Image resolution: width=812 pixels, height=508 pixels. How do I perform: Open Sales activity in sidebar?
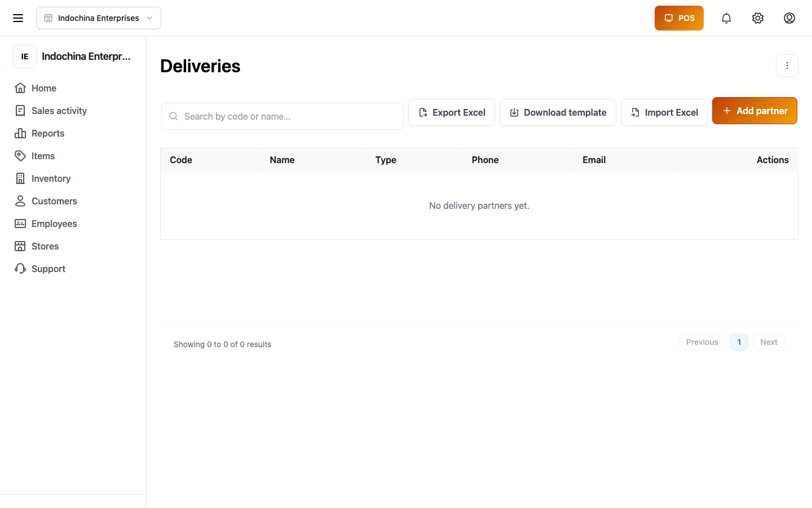59,111
